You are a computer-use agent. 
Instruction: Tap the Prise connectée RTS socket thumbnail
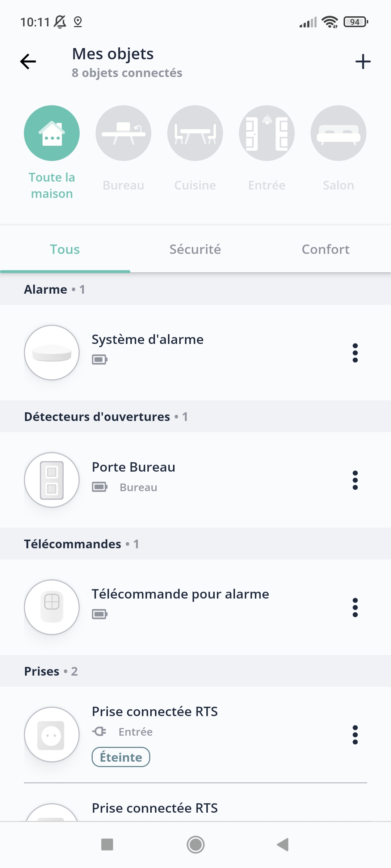(x=52, y=735)
